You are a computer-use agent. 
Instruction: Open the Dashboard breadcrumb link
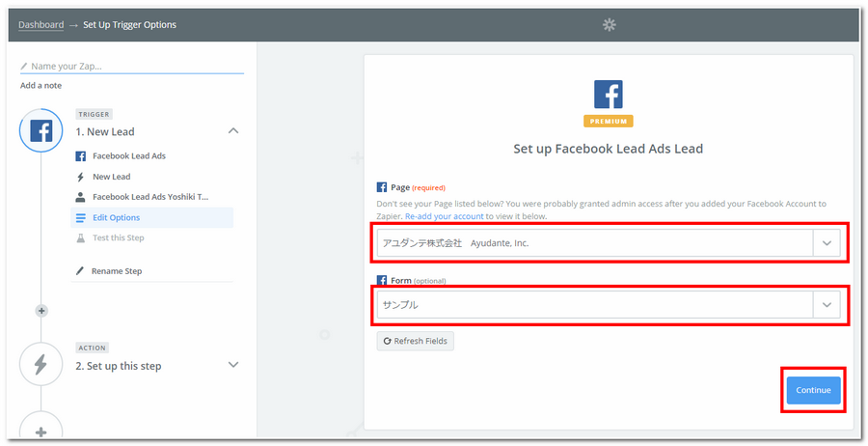[x=41, y=25]
